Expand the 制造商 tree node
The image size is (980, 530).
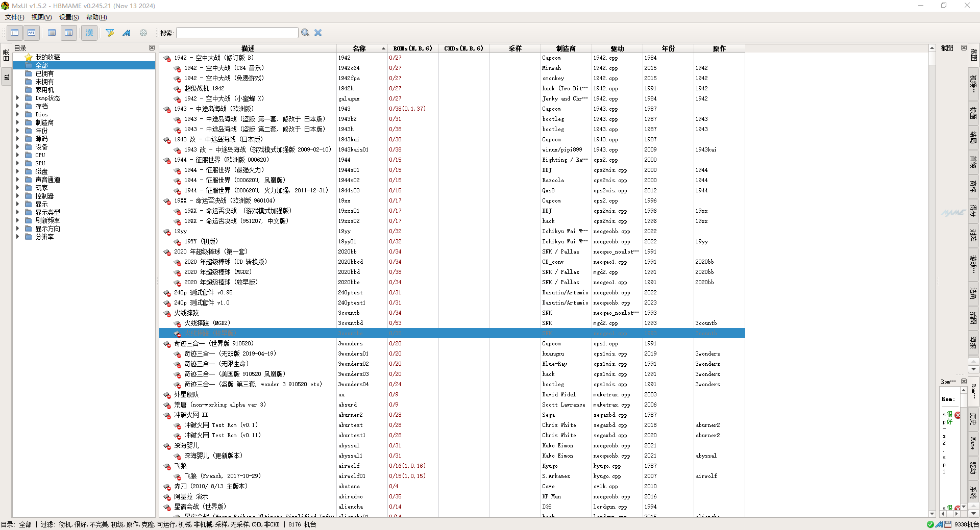click(x=18, y=122)
